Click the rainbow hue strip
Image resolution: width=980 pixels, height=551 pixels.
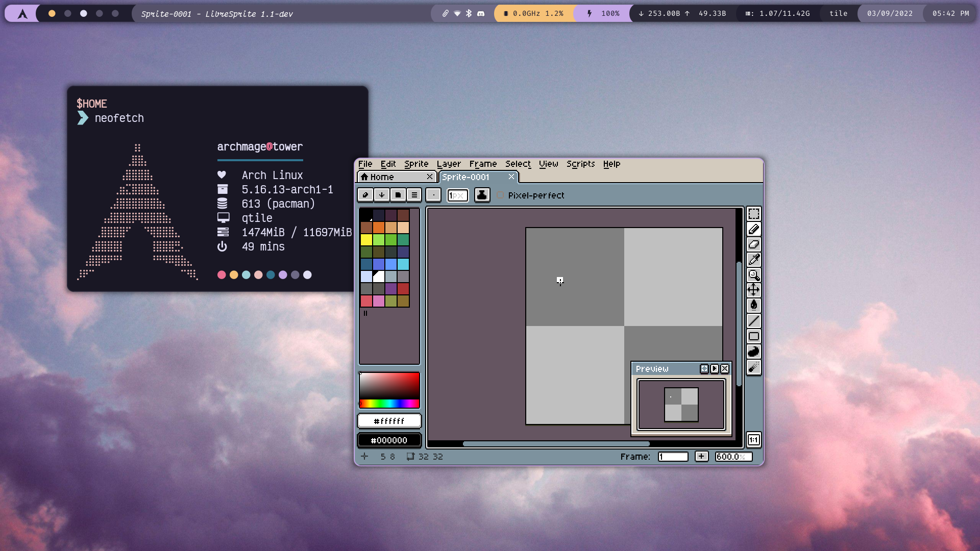(x=389, y=404)
